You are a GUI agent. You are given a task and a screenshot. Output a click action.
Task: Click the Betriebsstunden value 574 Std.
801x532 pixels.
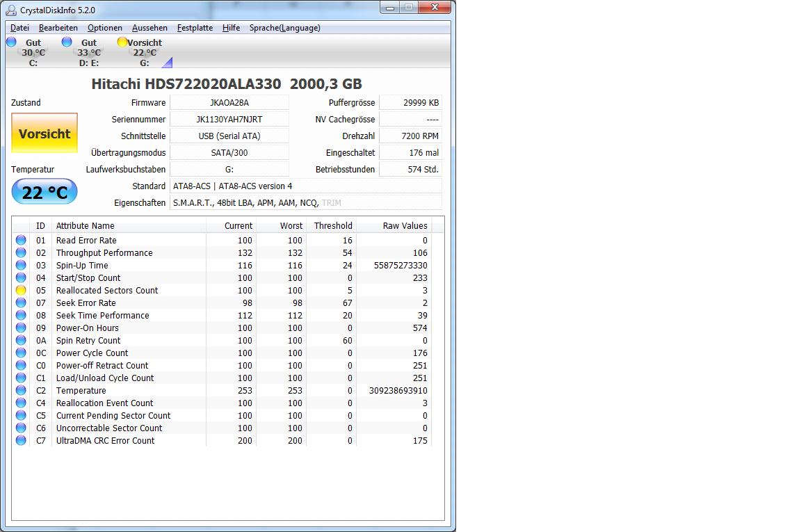coord(410,169)
